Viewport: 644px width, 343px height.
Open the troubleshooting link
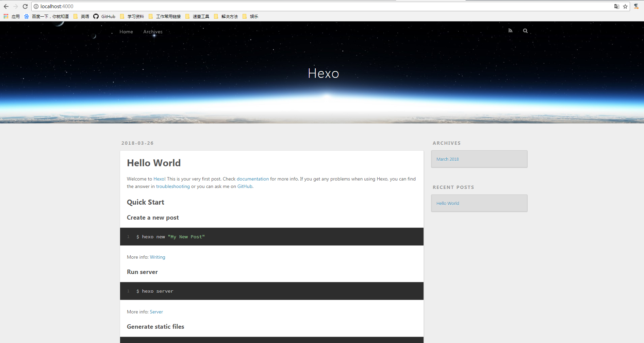pyautogui.click(x=173, y=186)
